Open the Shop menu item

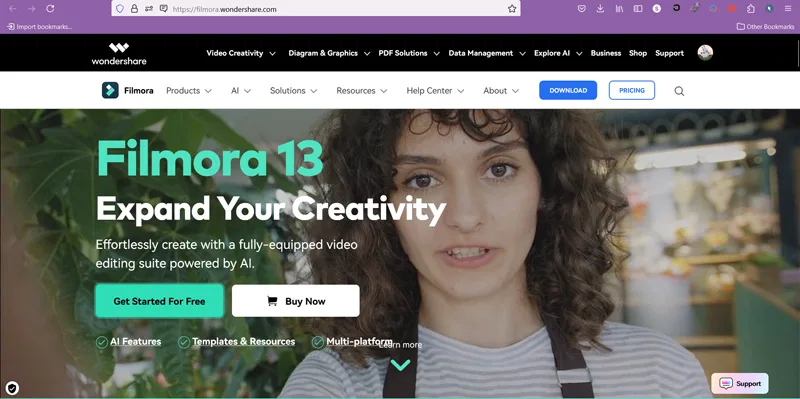(638, 53)
